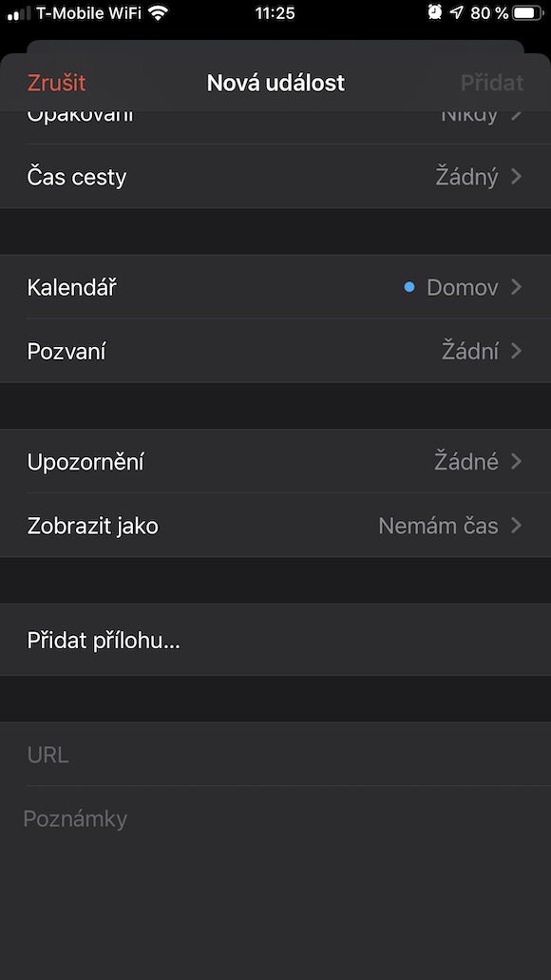Open the Žádné alert chevron

point(516,462)
